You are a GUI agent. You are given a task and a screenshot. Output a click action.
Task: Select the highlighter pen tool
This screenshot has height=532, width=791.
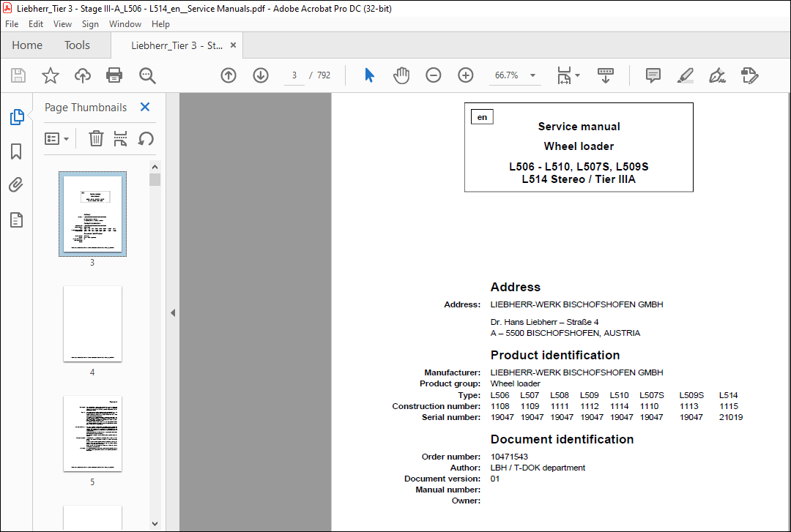[x=685, y=75]
